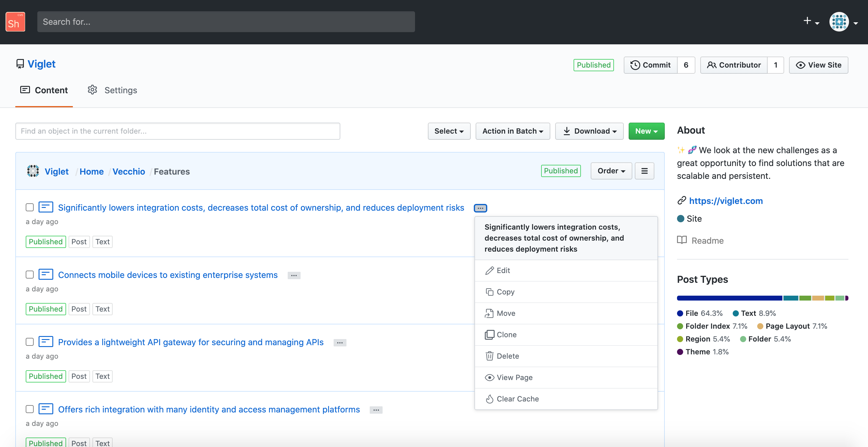The height and width of the screenshot is (447, 868).
Task: Click the View Site eye icon
Action: [x=800, y=65]
